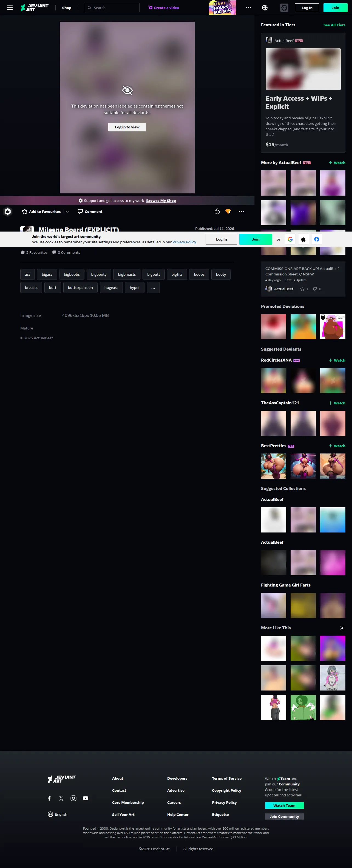Toggle Watch for ActualBeef
Image resolution: width=352 pixels, height=868 pixels.
pos(337,163)
